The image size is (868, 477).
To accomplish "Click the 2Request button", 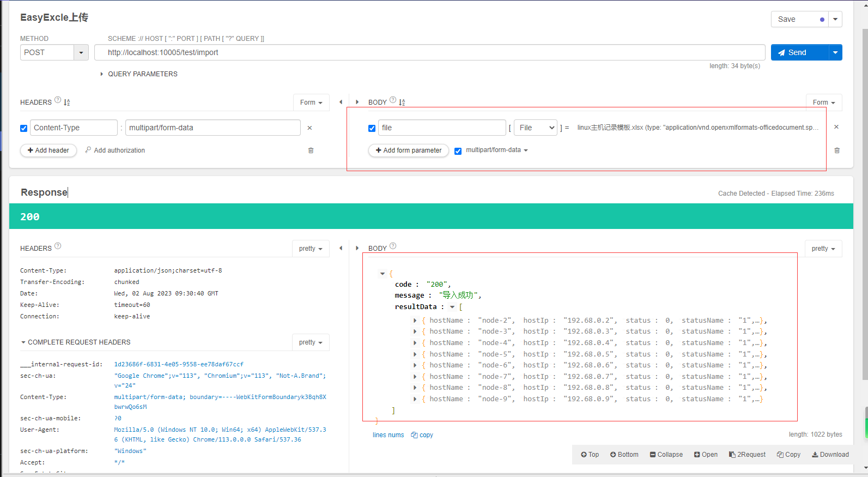I will click(x=748, y=455).
